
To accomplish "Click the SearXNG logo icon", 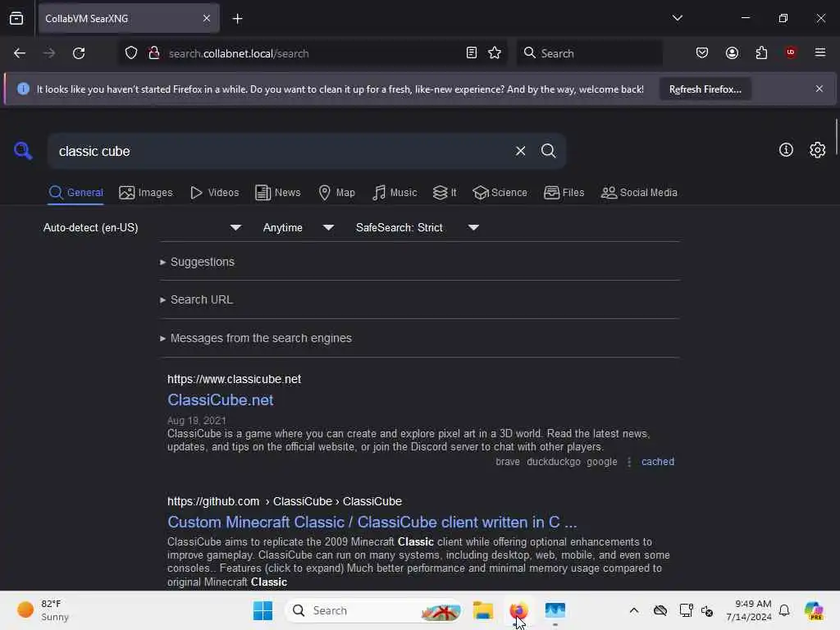I will pyautogui.click(x=23, y=151).
